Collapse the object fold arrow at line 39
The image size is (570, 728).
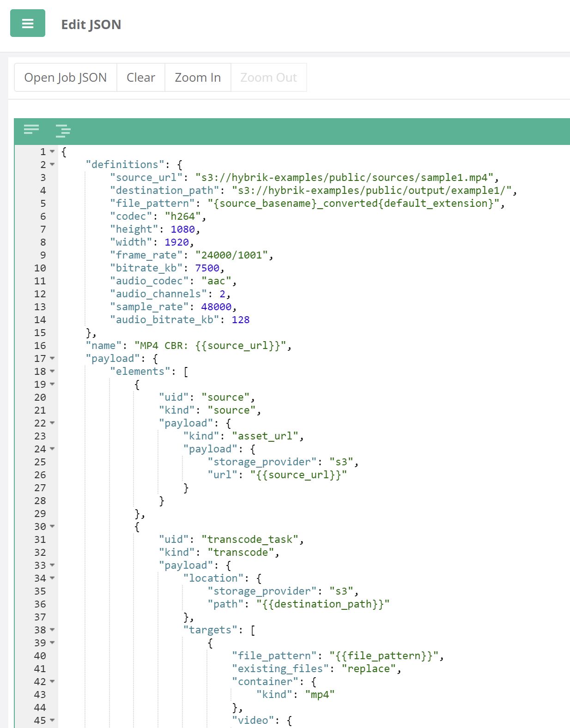pos(52,643)
